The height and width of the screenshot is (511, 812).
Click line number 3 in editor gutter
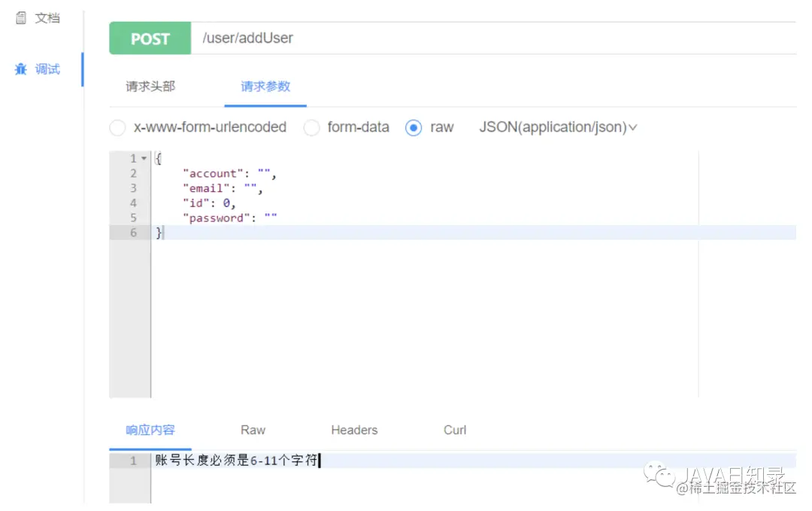(133, 188)
